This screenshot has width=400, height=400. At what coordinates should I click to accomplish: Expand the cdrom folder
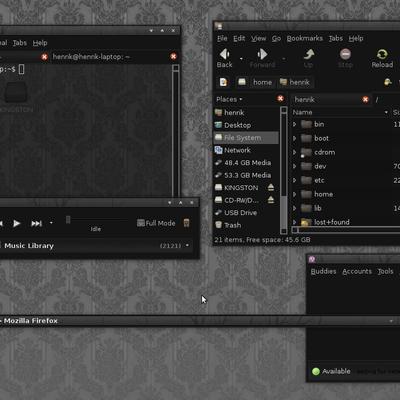tap(295, 152)
